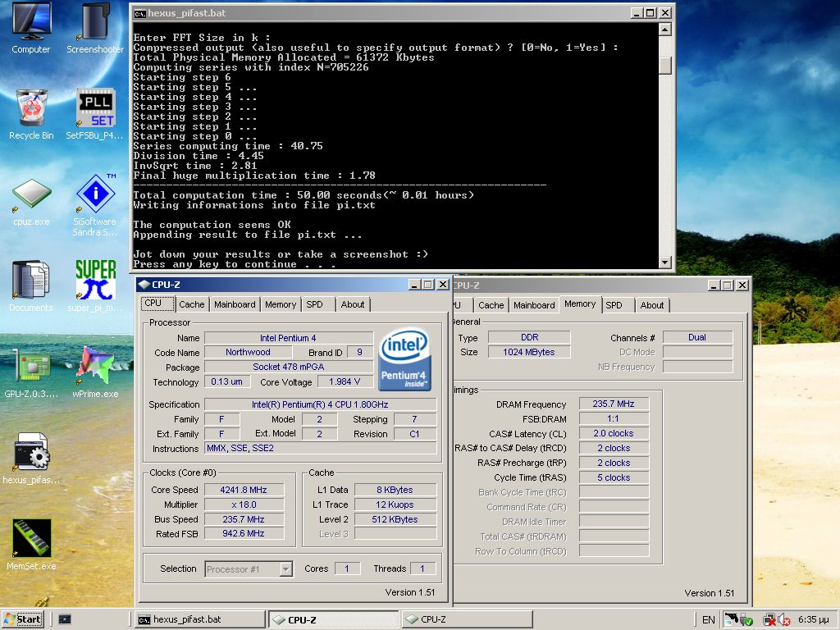The width and height of the screenshot is (840, 630).
Task: Open the Recycle Bin icon
Action: point(32,113)
